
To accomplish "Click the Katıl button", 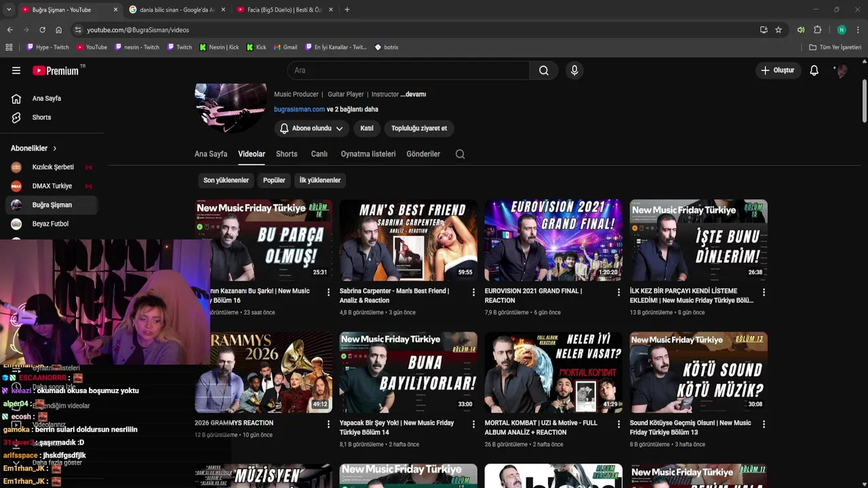I will click(367, 128).
